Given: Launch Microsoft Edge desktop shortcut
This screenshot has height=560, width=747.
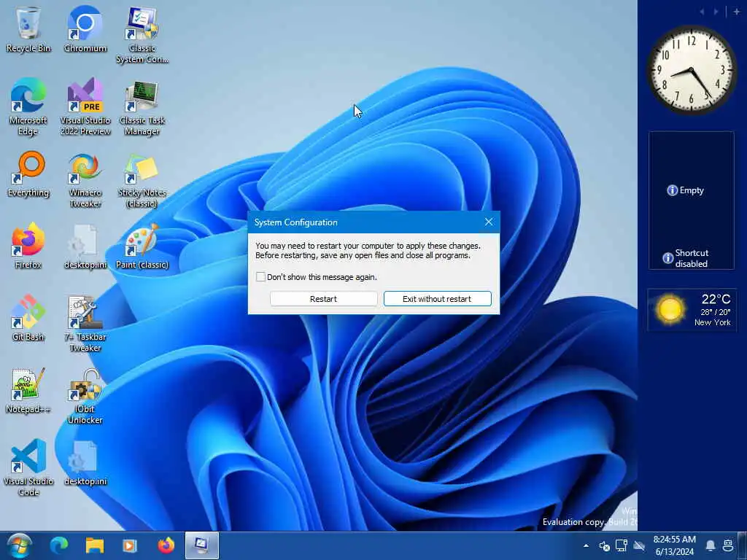Looking at the screenshot, I should (28, 108).
